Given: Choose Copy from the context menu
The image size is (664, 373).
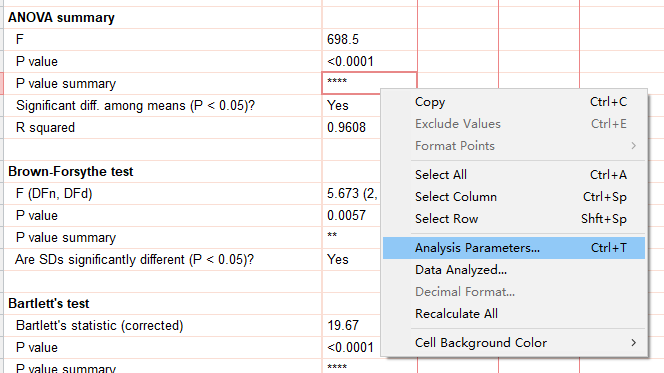Looking at the screenshot, I should (x=514, y=102).
